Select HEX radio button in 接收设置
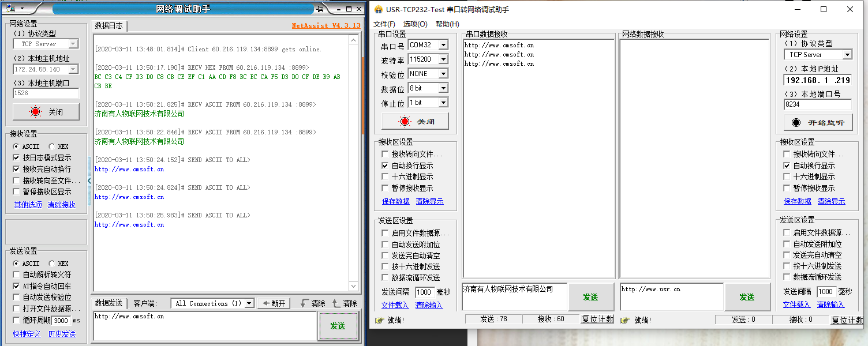Image resolution: width=868 pixels, height=346 pixels. click(x=52, y=146)
